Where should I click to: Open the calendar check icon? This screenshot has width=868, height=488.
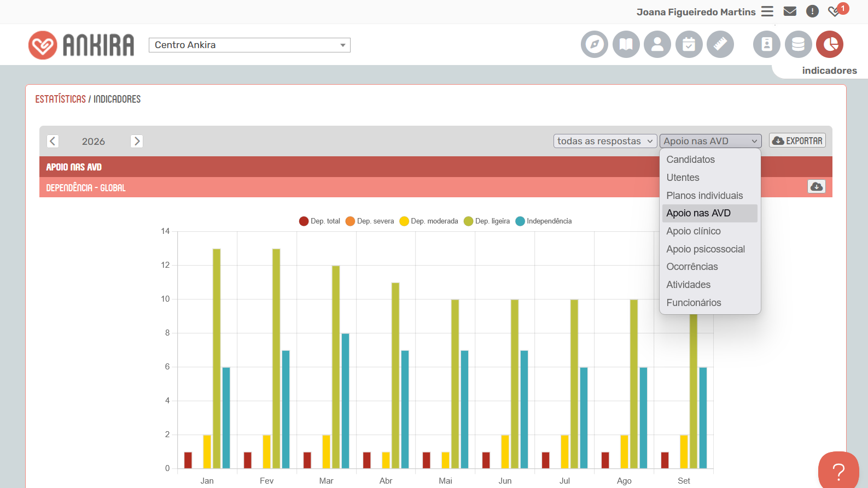pyautogui.click(x=689, y=44)
